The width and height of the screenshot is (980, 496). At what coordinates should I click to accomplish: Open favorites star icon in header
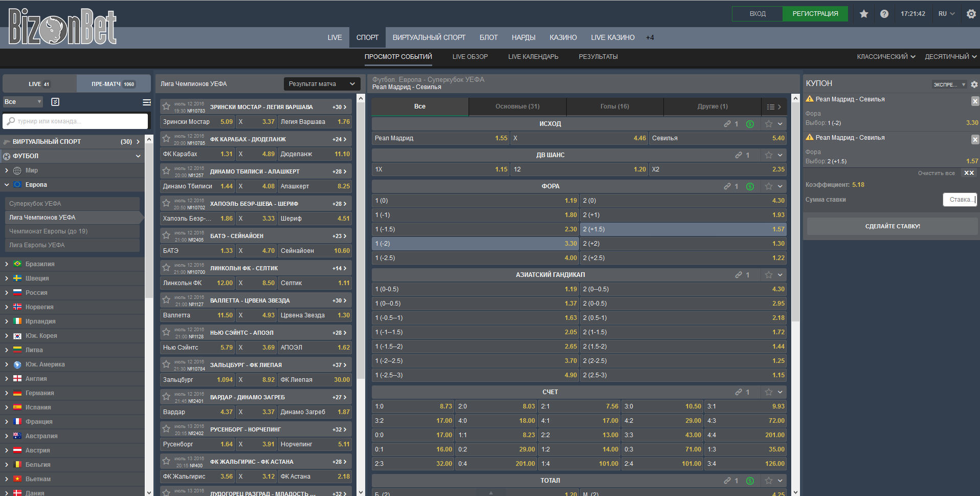(x=864, y=14)
